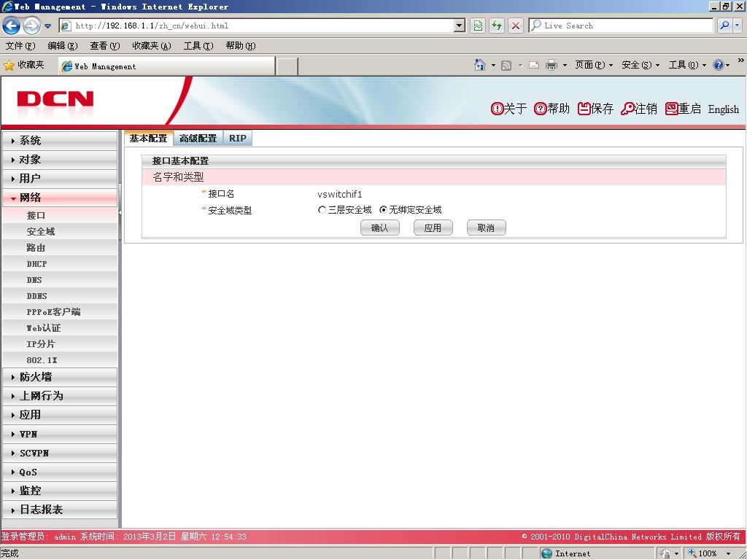
Task: Open the address bar URL dropdown
Action: (460, 26)
